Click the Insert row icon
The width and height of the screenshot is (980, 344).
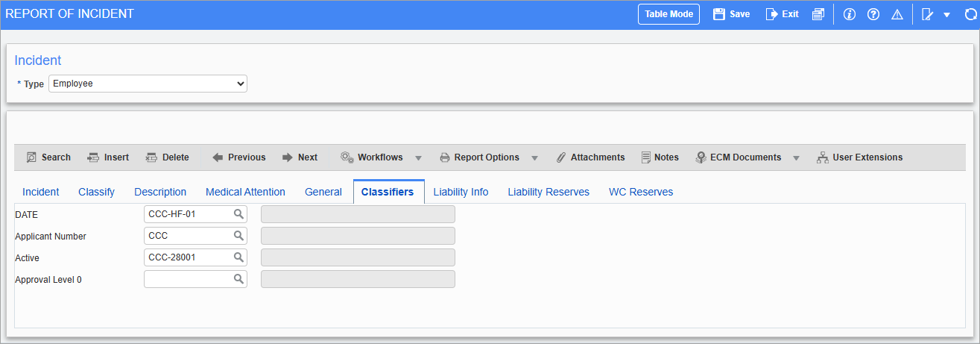tap(93, 157)
